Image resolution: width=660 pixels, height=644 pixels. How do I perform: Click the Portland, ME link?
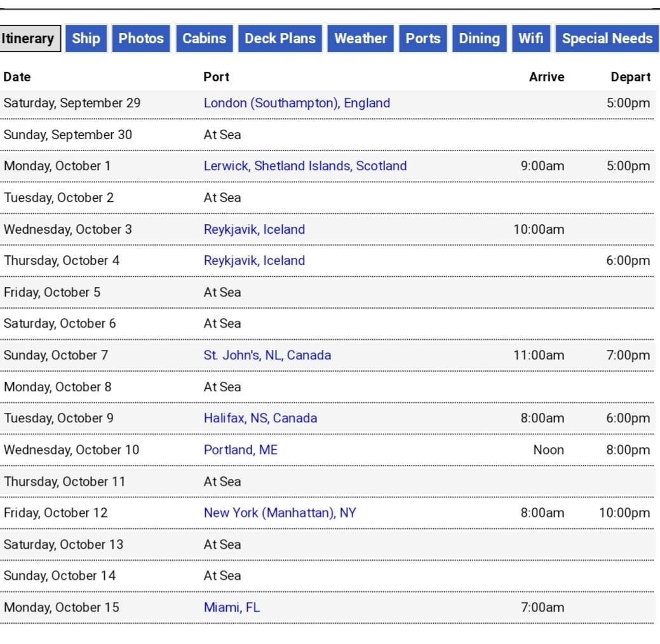240,450
